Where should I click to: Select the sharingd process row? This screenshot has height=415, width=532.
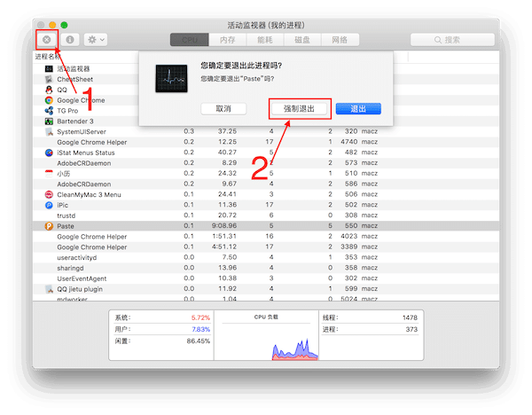click(266, 268)
